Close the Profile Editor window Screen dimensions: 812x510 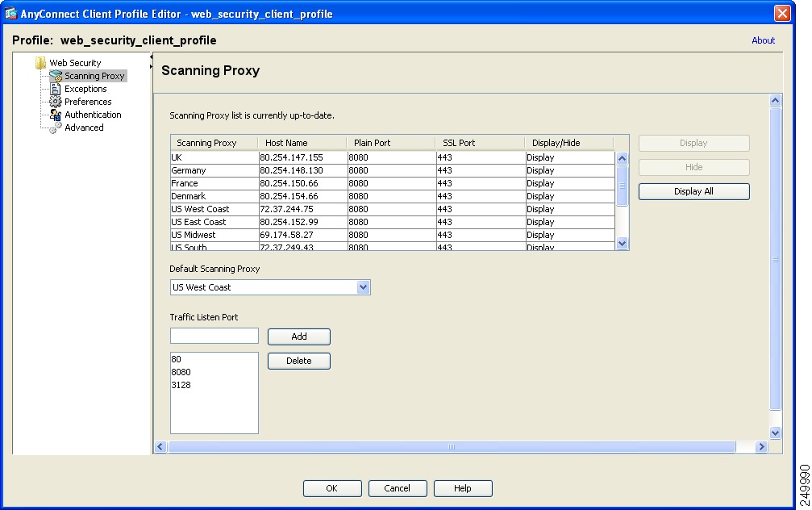[782, 13]
